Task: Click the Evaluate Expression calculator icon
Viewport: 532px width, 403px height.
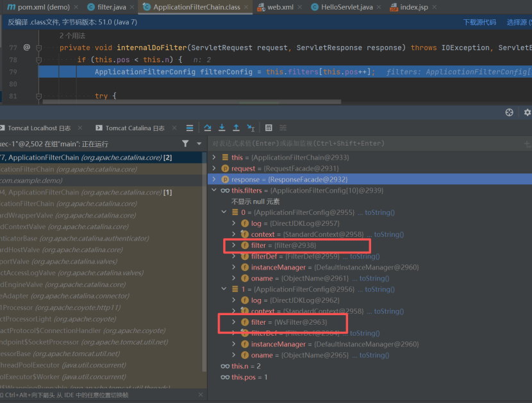Action: pos(269,128)
